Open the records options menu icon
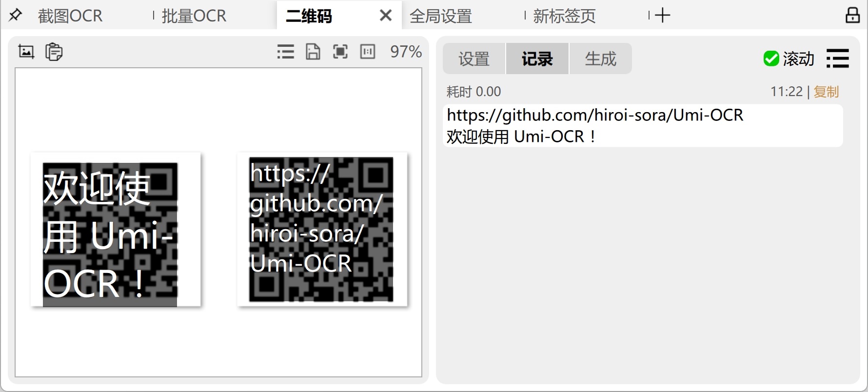The image size is (868, 392). (838, 59)
